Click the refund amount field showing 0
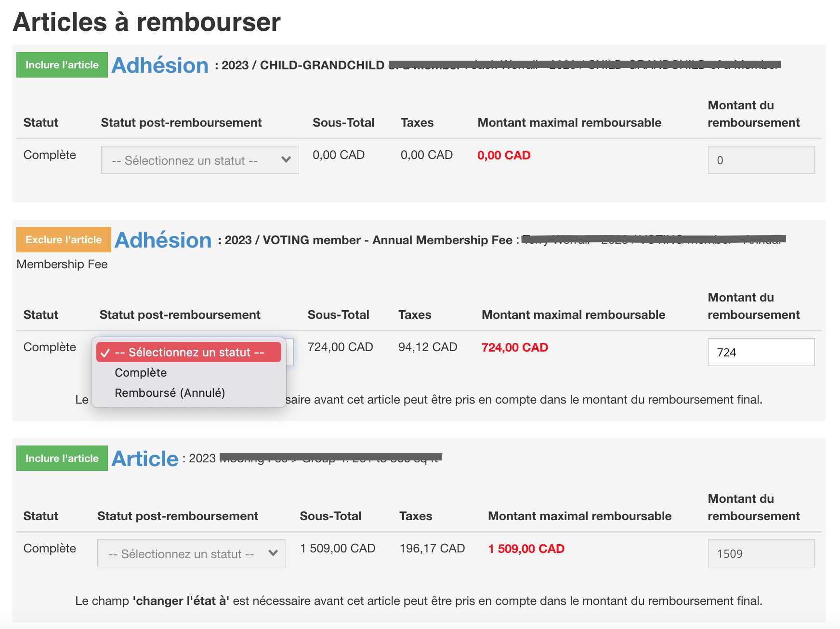The width and height of the screenshot is (840, 629). tap(761, 160)
